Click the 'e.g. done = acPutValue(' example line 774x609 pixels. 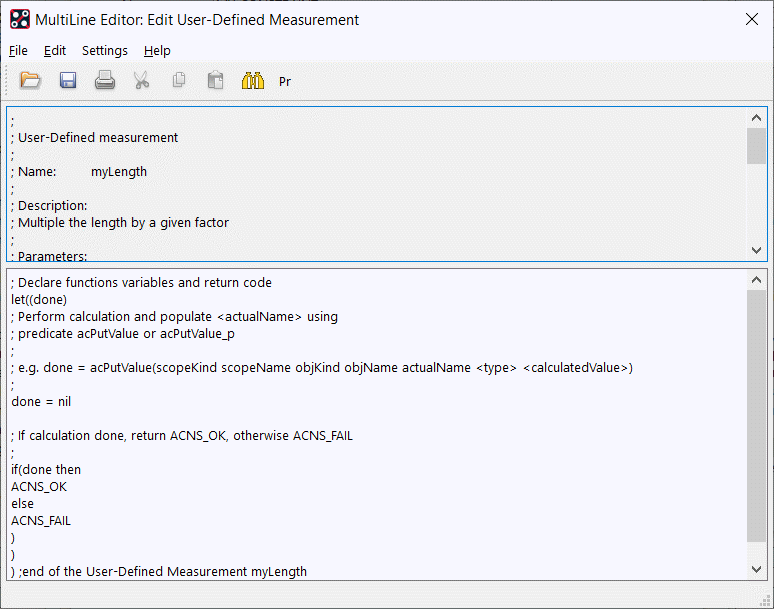tap(322, 368)
